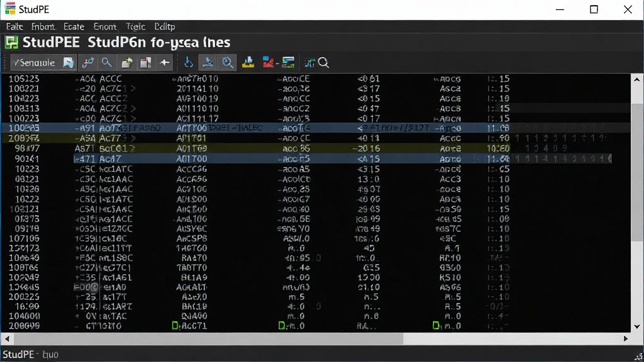Click the vertical scrollbar down arrow
The height and width of the screenshot is (362, 644).
637,327
